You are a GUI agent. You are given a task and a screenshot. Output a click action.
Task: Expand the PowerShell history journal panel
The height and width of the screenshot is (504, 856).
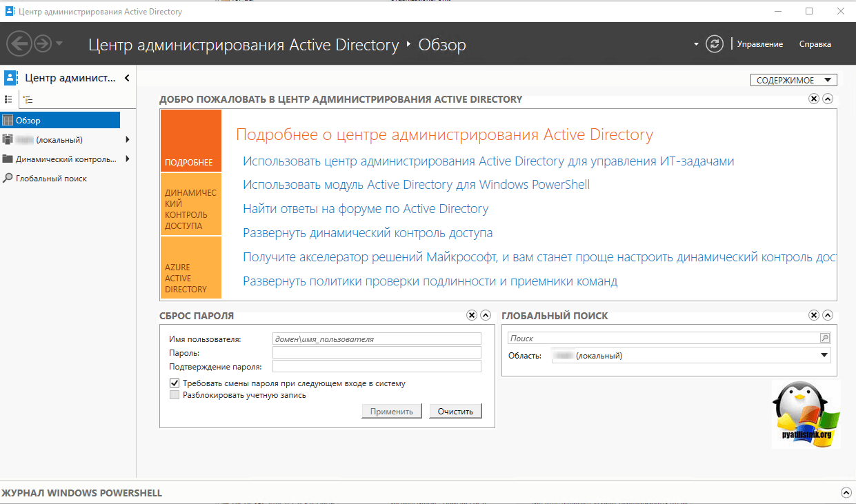[846, 493]
